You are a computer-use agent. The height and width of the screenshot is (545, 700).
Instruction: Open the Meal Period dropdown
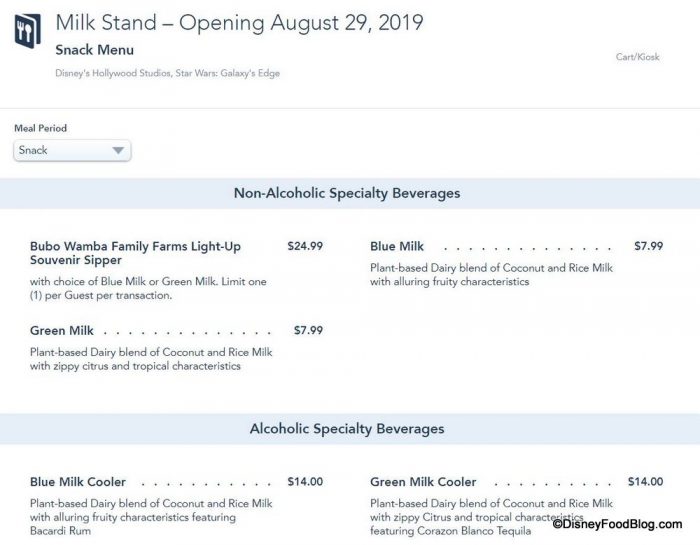[x=72, y=151]
